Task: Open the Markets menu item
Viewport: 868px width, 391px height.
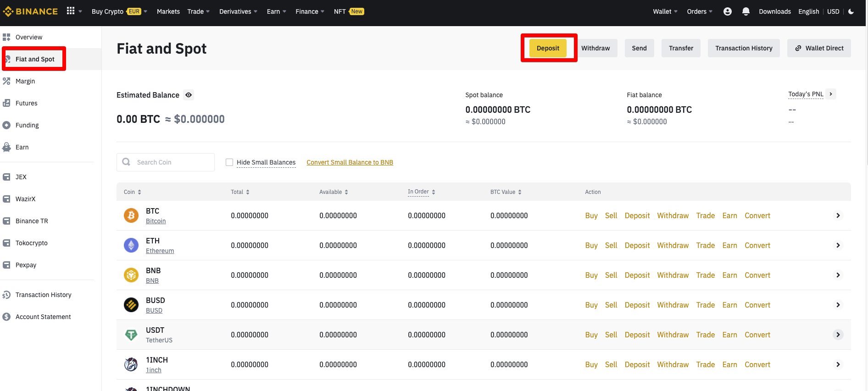Action: [168, 11]
